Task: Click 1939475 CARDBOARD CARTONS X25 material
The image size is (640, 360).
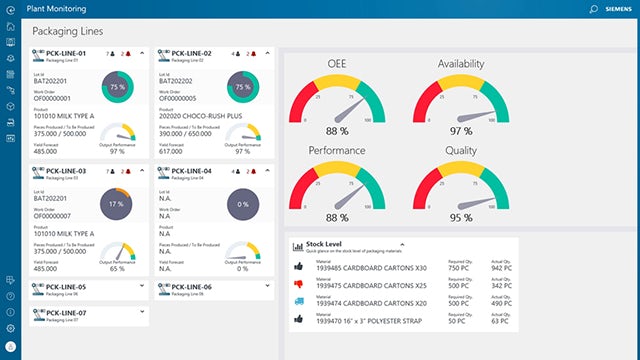Action: [371, 286]
